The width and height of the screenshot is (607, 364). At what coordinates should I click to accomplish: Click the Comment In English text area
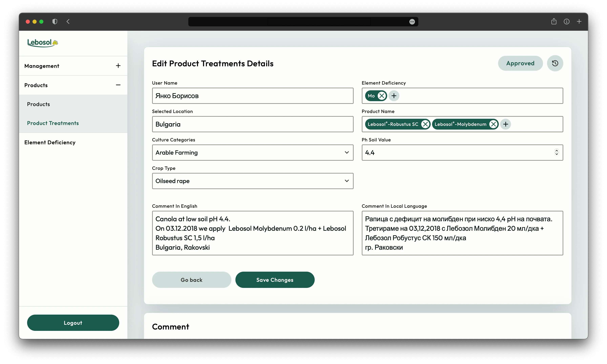[x=252, y=233]
